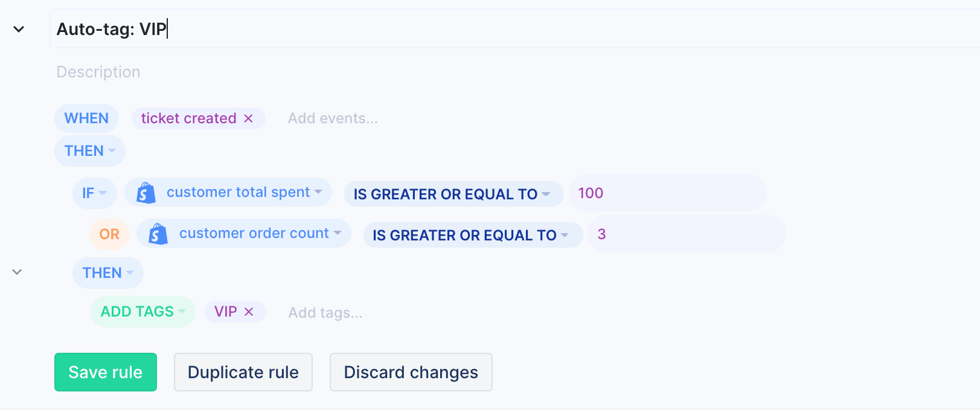Screen dimensions: 980x415
Task: Open the first THEN dropdown
Action: tap(90, 151)
